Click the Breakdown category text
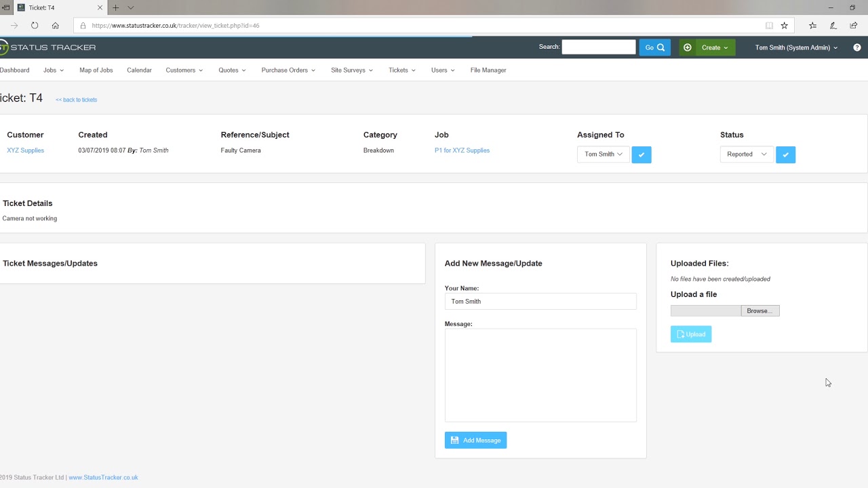Viewport: 868px width, 488px height. pyautogui.click(x=378, y=150)
